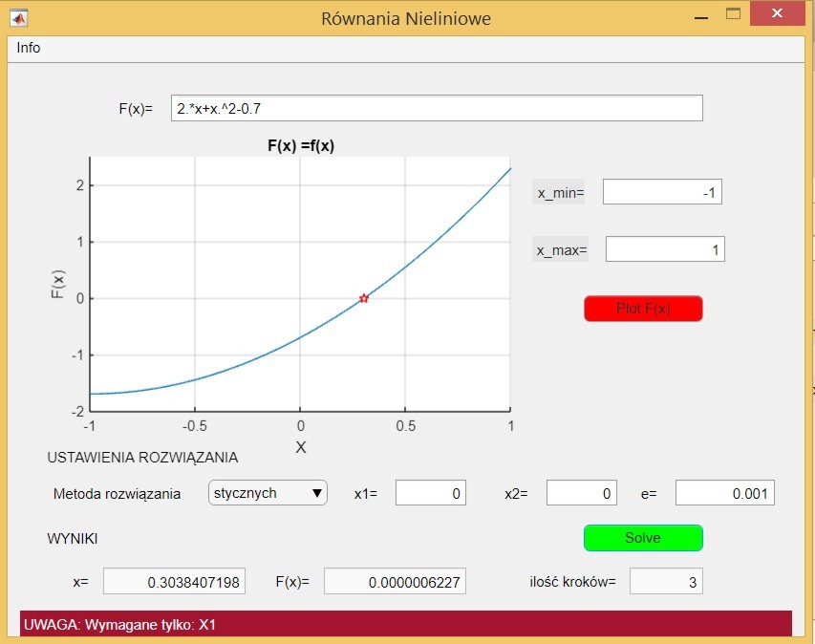Click the ilość kroków result field
The image size is (815, 644).
point(666,581)
